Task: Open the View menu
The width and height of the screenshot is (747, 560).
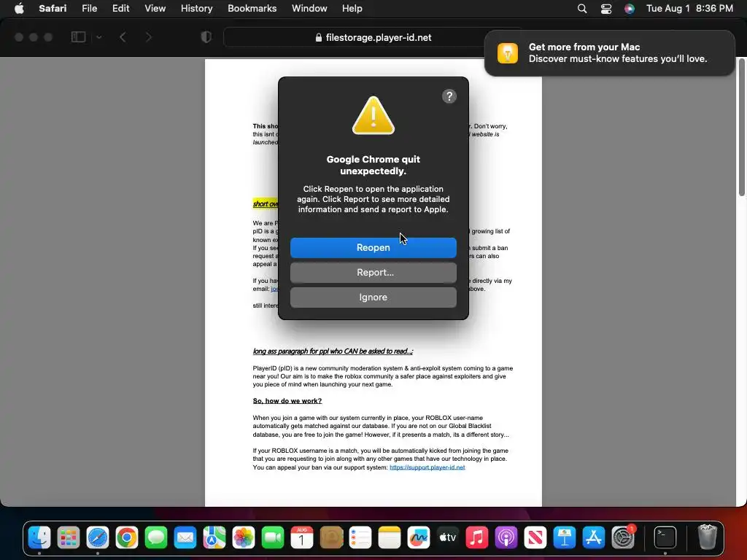Action: (x=155, y=8)
